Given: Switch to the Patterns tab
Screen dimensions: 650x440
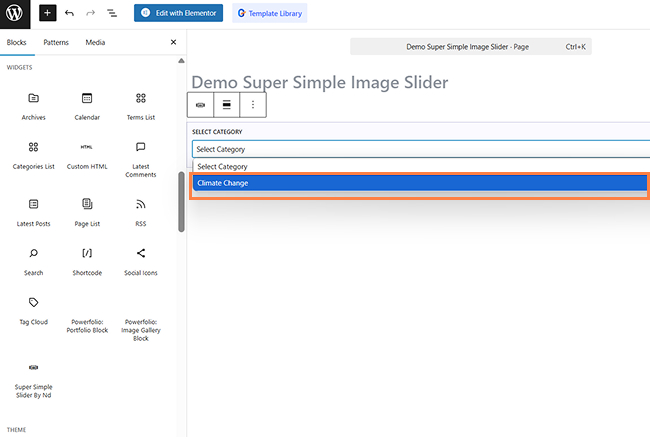Looking at the screenshot, I should [x=56, y=43].
